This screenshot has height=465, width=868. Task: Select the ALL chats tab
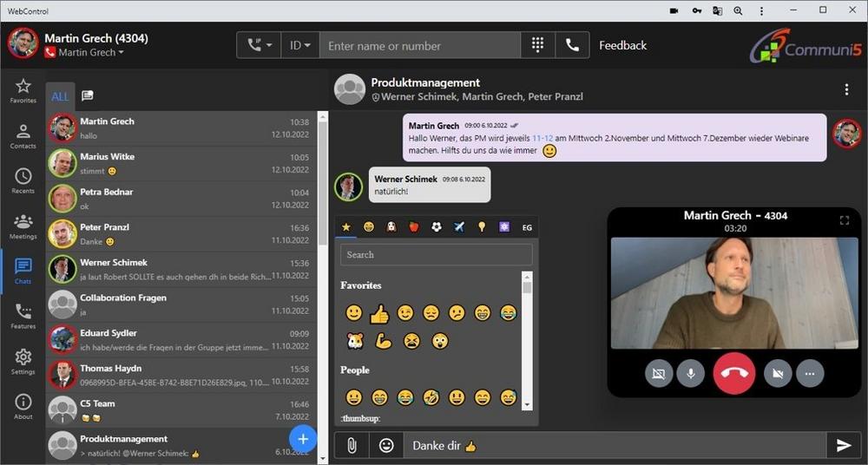[60, 96]
